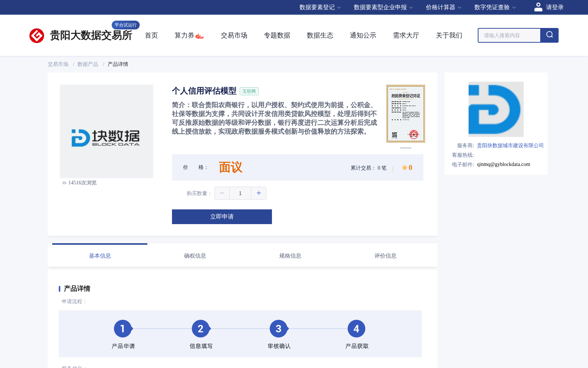The image size is (588, 368).
Task: Open the 数据要素登记凭证 certificate thumbnail
Action: pos(406,114)
